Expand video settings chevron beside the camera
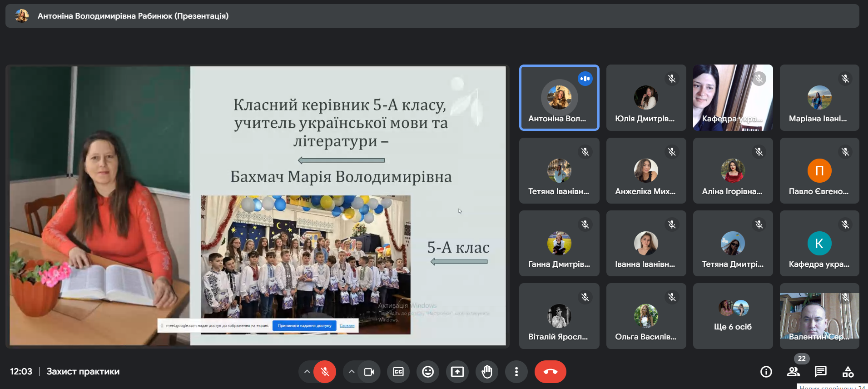The height and width of the screenshot is (389, 868). click(351, 372)
